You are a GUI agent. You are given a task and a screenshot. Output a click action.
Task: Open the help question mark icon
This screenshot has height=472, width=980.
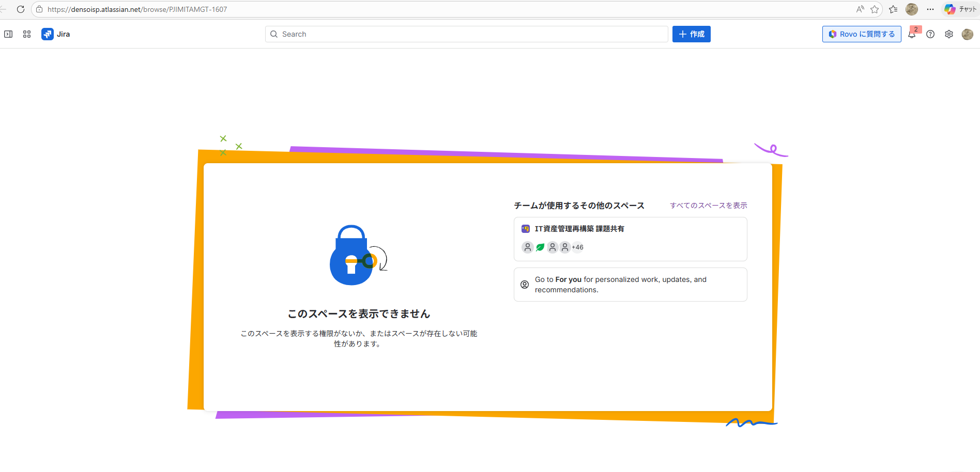pyautogui.click(x=930, y=34)
